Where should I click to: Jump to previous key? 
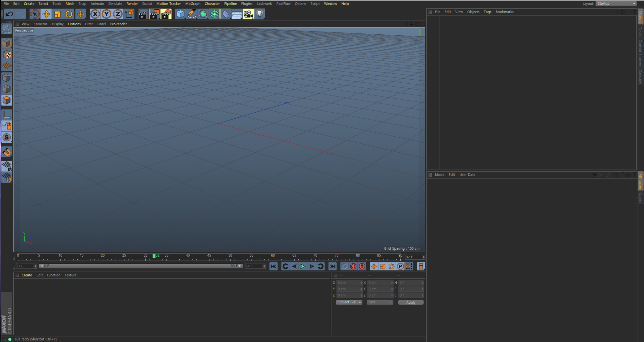point(285,266)
